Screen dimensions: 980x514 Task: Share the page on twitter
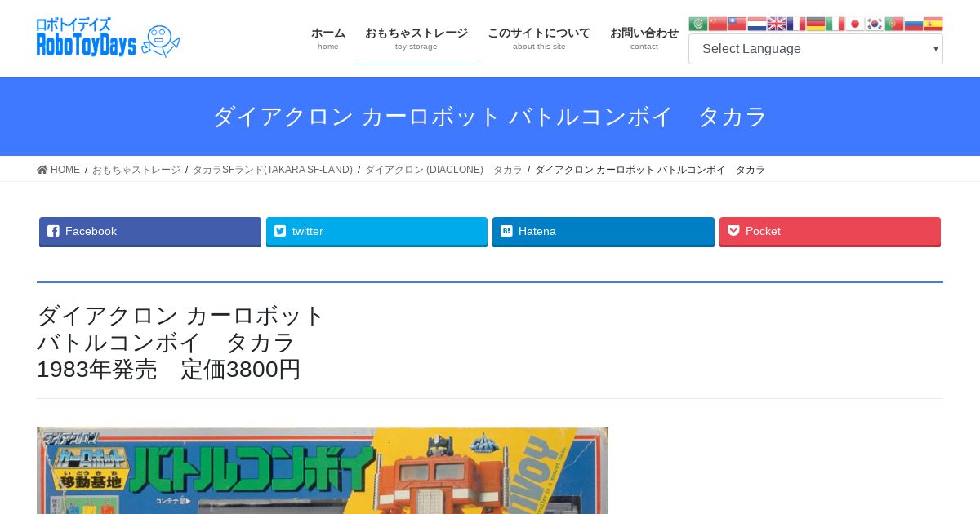click(x=376, y=232)
